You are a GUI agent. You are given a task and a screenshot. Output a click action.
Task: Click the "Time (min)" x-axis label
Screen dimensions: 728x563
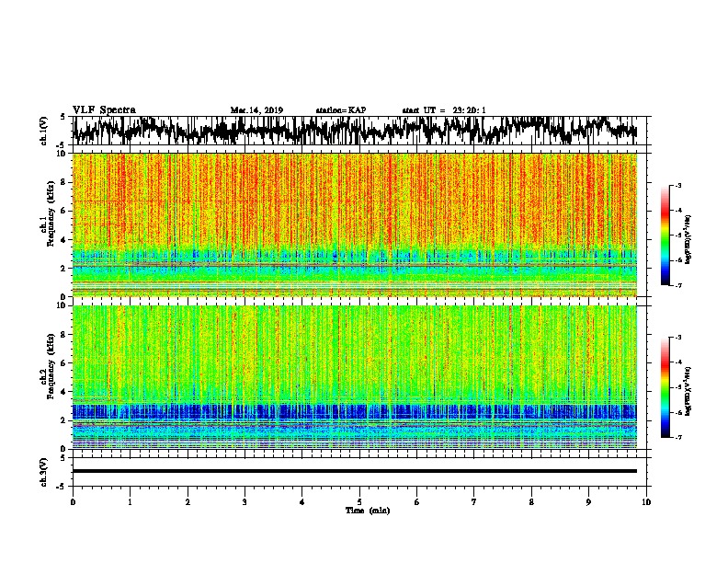368,511
